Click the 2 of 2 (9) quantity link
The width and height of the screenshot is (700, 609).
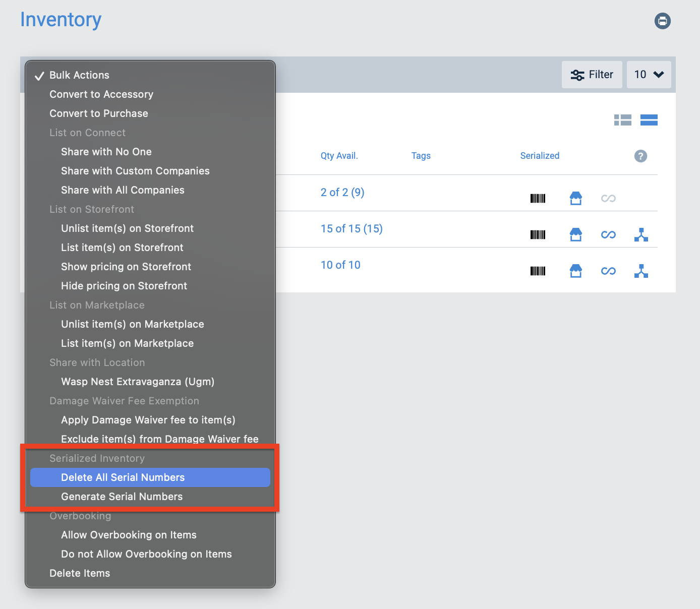pos(342,193)
